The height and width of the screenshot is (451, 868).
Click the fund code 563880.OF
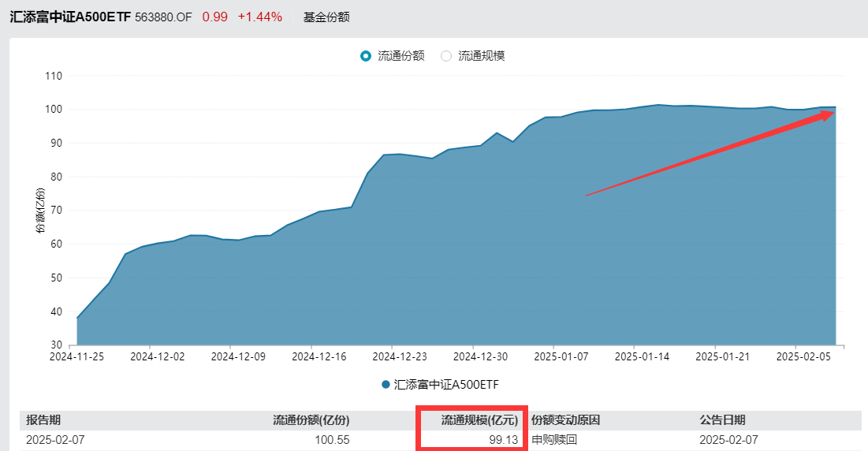pos(163,17)
